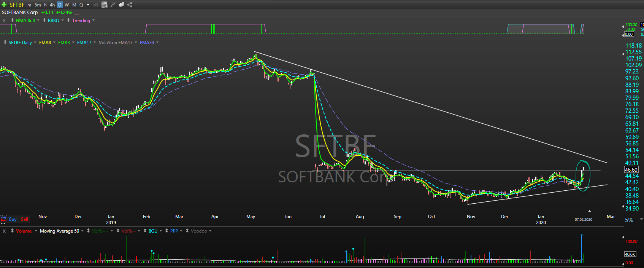Expand the Moving Average 50 dropdown
644x268 pixels.
pos(82,231)
